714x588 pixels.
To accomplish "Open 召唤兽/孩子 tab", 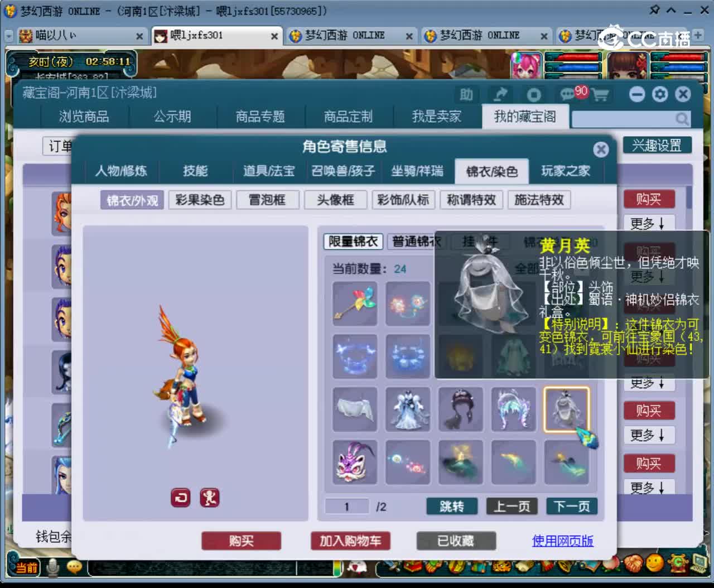I will click(x=343, y=171).
